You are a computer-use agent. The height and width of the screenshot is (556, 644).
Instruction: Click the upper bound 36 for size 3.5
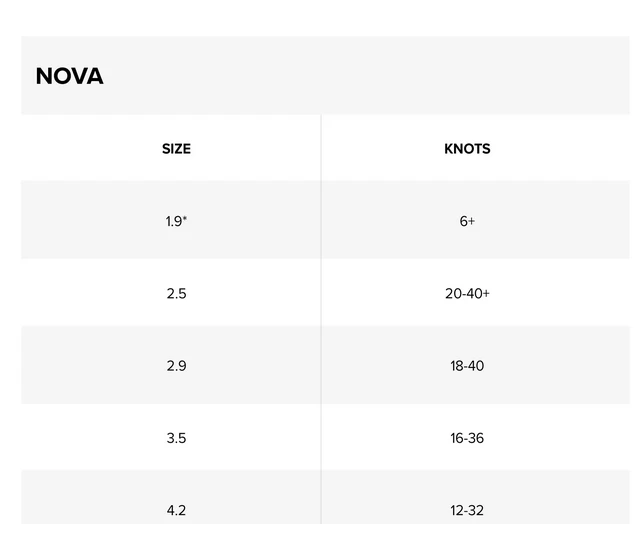[x=476, y=438]
